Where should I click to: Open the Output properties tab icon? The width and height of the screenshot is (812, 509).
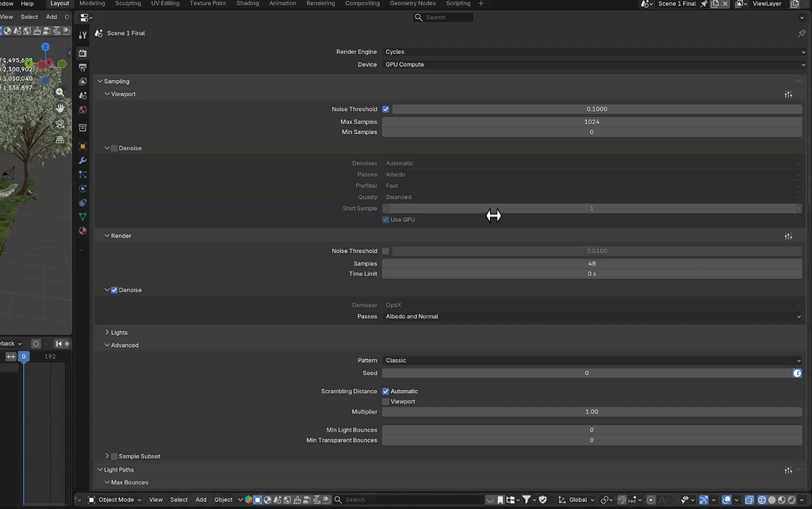point(82,67)
